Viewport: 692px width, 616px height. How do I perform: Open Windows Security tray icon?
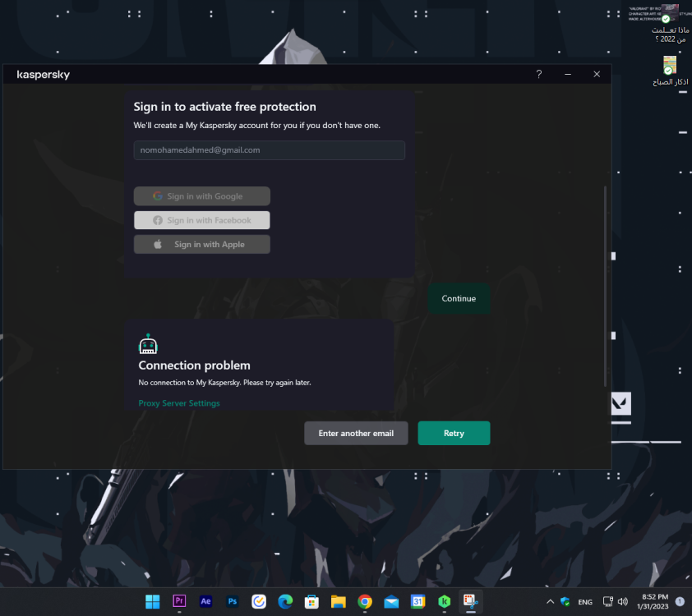click(565, 601)
